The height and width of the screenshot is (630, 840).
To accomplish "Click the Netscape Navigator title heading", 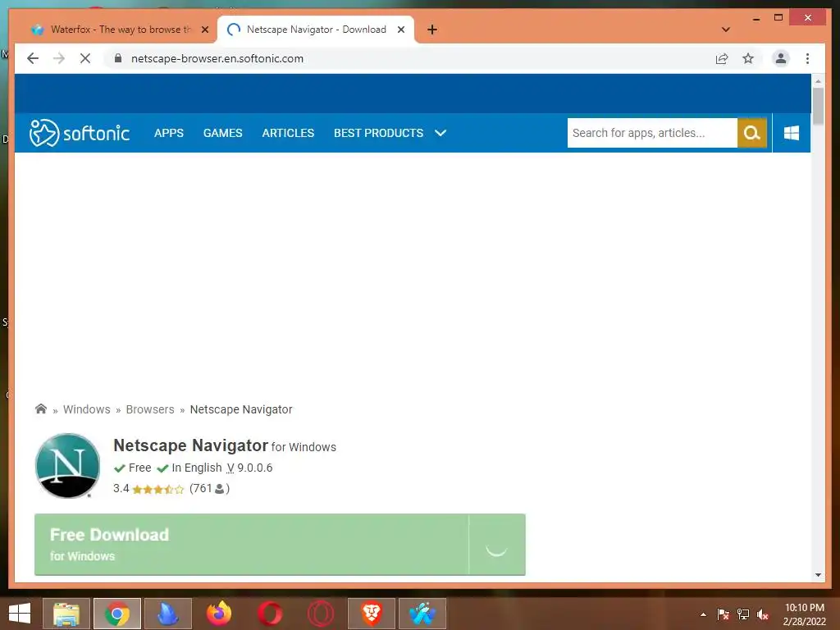I will click(190, 445).
